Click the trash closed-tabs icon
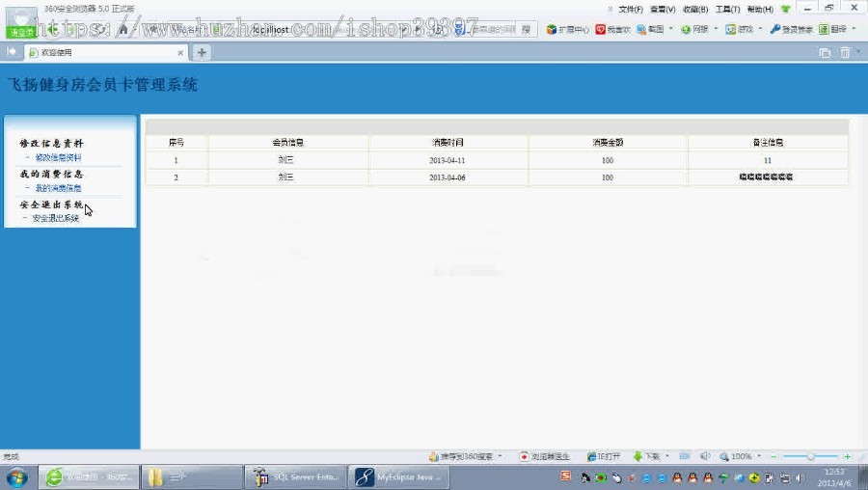The width and height of the screenshot is (868, 490). click(845, 53)
